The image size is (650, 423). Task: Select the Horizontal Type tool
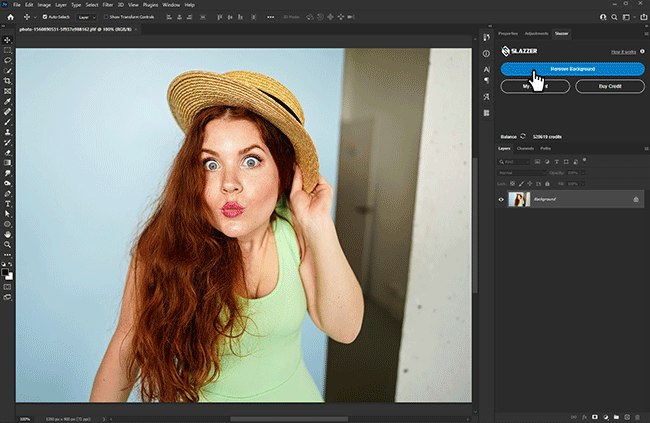(7, 204)
